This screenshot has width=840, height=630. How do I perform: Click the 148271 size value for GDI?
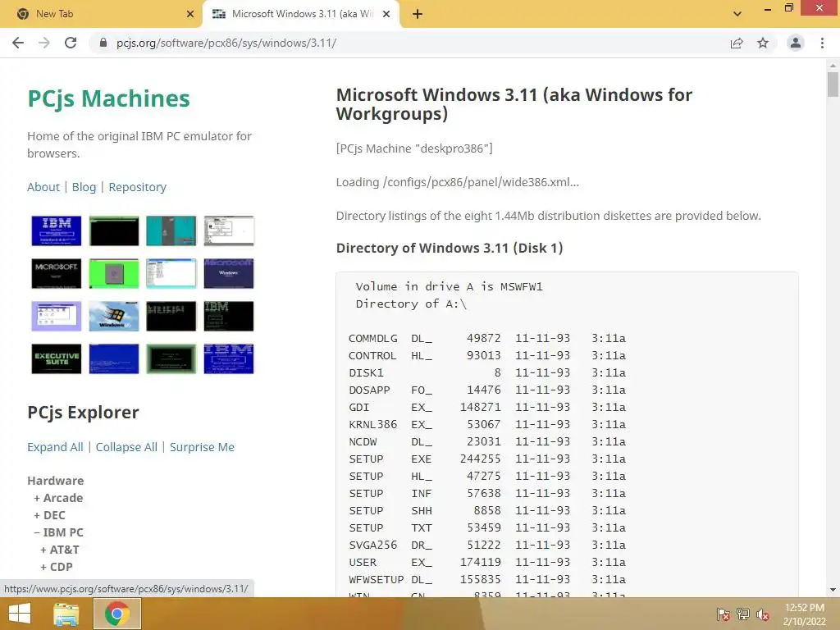click(480, 407)
